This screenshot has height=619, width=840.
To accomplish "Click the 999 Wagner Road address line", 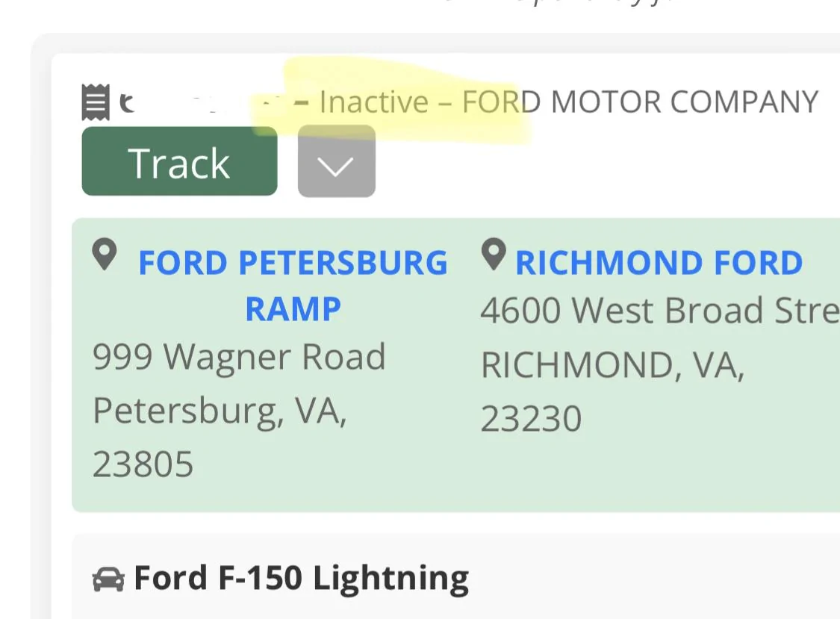I will [239, 357].
